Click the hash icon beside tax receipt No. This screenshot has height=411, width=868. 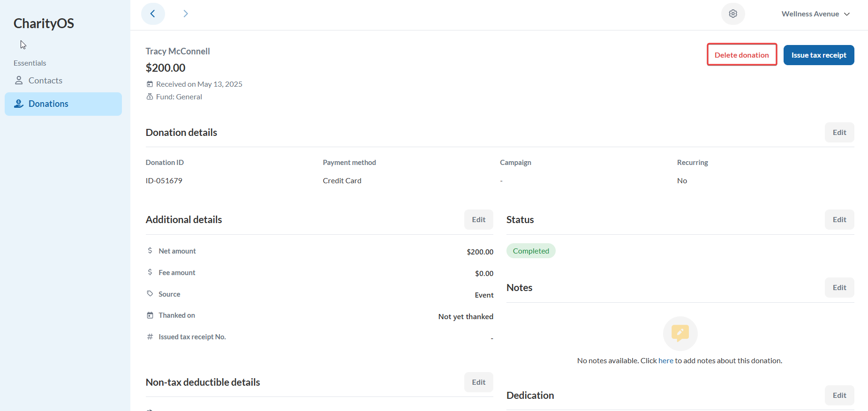tap(150, 337)
